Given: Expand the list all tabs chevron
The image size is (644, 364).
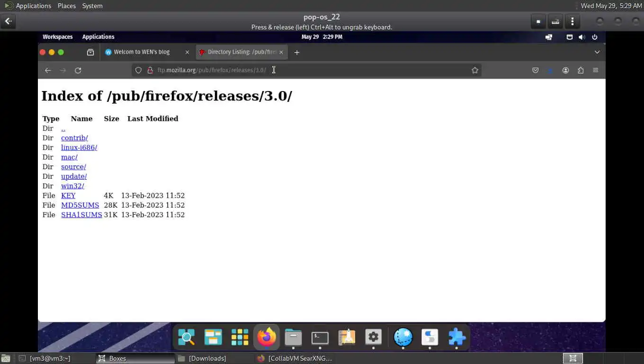Looking at the screenshot, I should (x=597, y=52).
